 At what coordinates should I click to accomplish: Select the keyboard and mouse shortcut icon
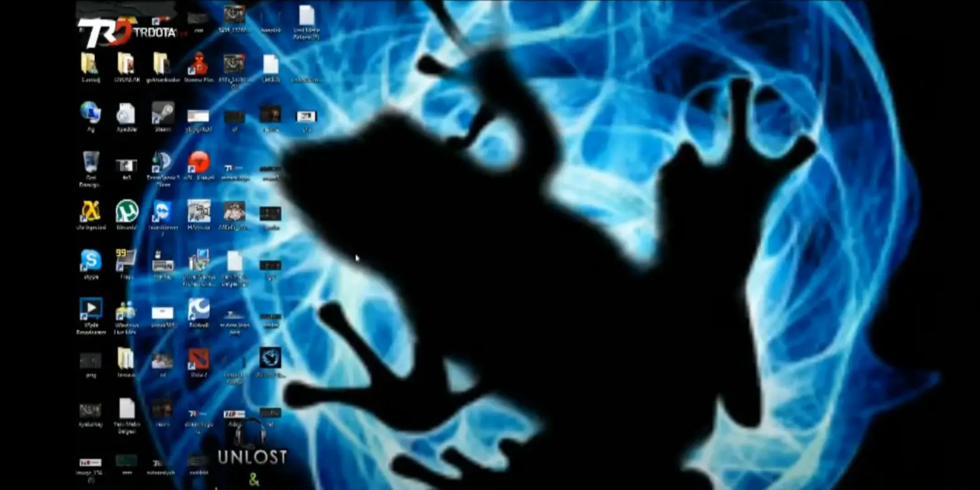(x=162, y=261)
